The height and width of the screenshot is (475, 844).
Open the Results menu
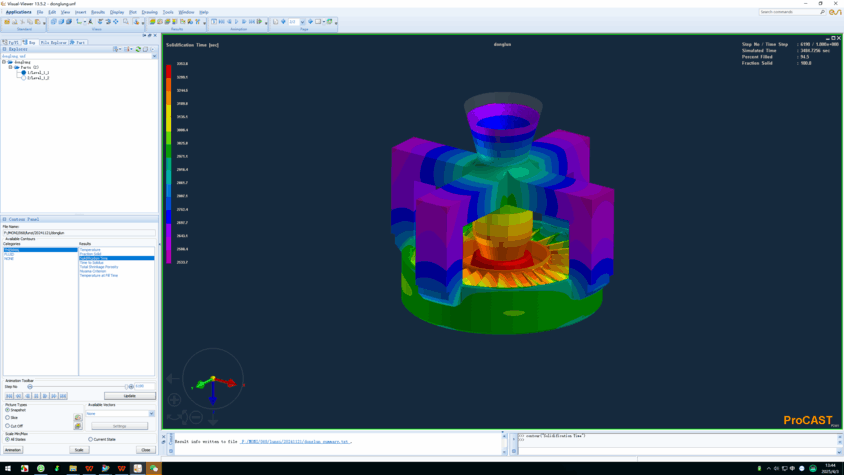coord(98,12)
